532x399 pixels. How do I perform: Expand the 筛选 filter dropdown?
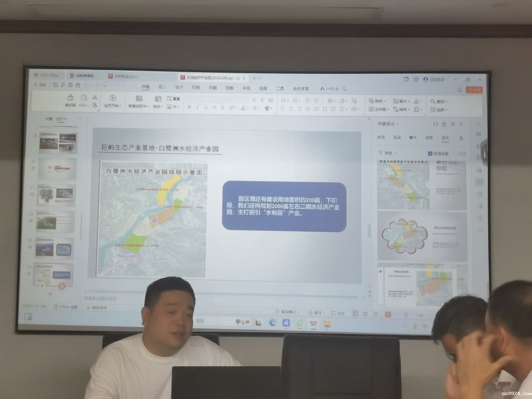tap(388, 153)
